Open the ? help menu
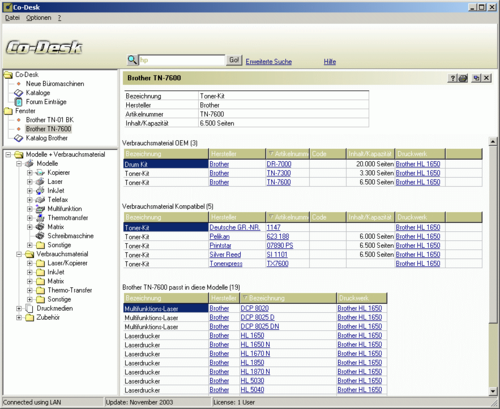Image resolution: width=500 pixels, height=409 pixels. 59,18
